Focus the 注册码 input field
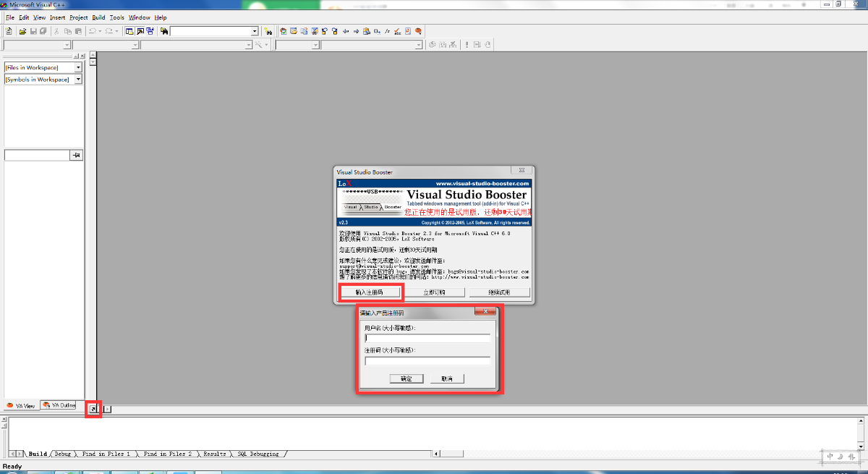This screenshot has height=474, width=868. point(427,360)
